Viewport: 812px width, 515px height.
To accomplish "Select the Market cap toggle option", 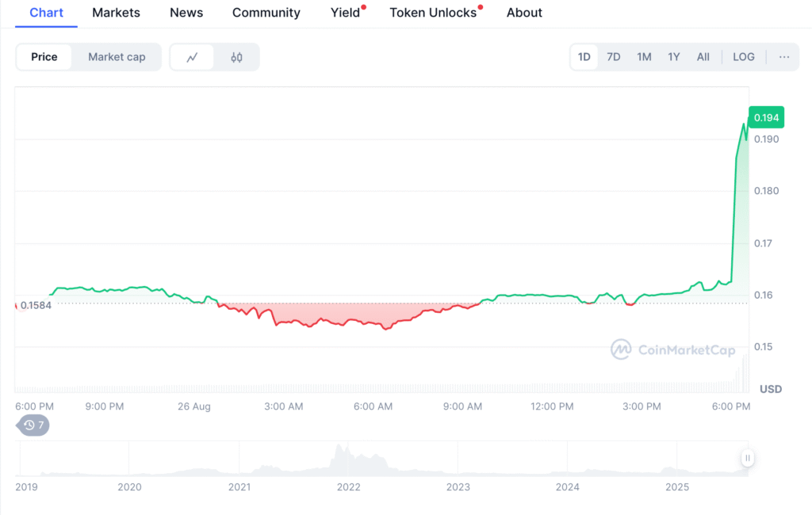I will 117,57.
